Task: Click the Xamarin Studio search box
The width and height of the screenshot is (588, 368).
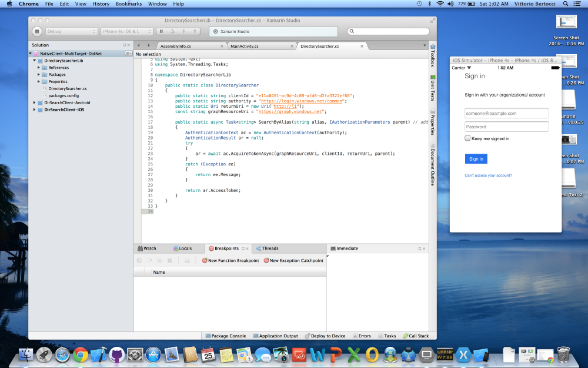Action: (x=388, y=32)
